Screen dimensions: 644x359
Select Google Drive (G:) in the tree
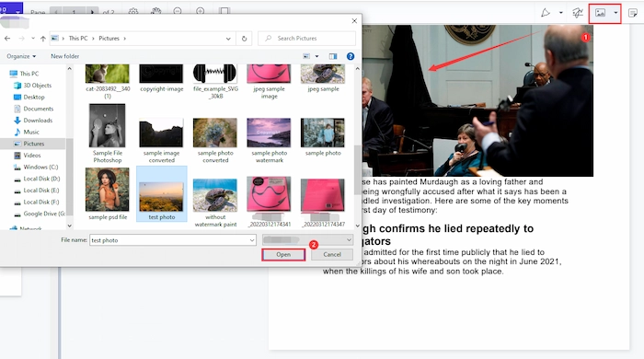point(40,214)
